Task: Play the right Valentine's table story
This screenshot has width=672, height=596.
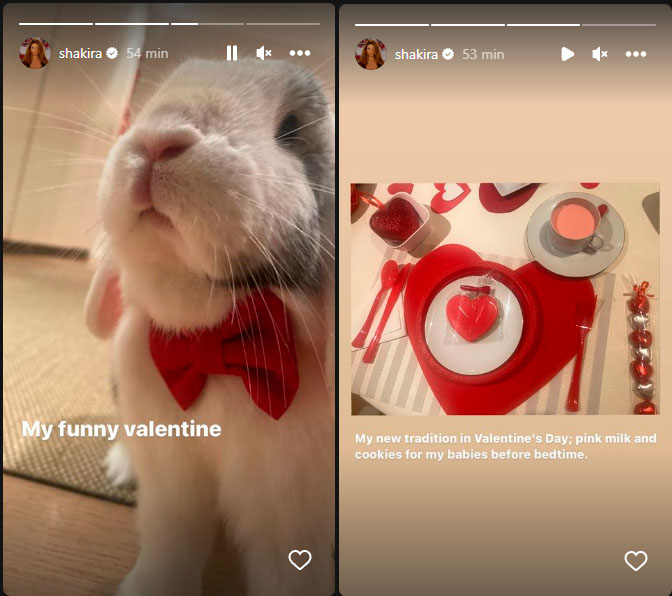Action: (x=567, y=54)
